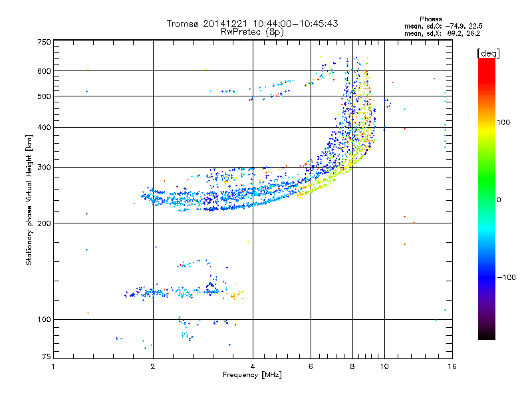Click the x-axis tick label '16'

452,366
